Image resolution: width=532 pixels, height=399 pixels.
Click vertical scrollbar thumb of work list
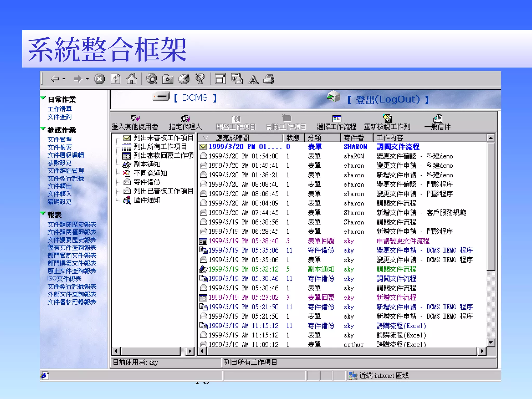[490, 207]
